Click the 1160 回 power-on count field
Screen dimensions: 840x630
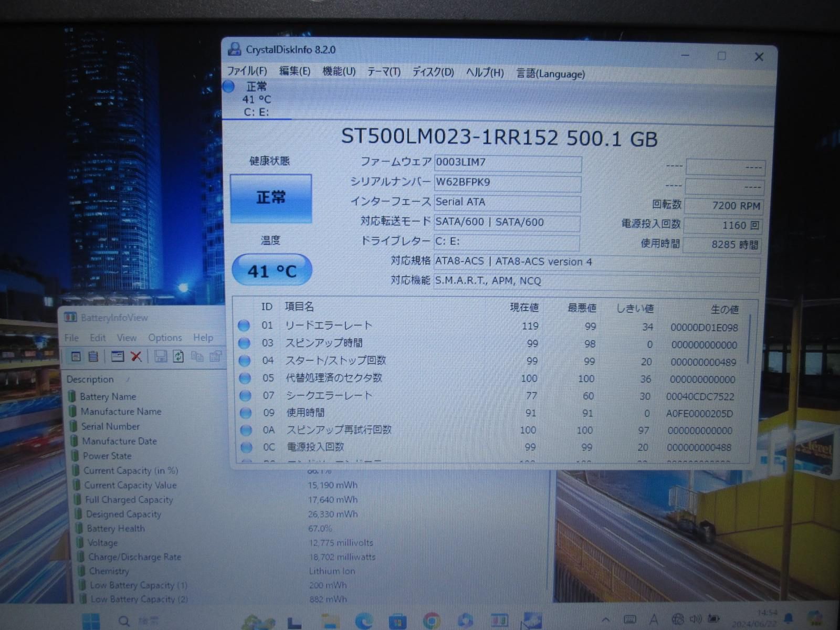click(x=723, y=225)
